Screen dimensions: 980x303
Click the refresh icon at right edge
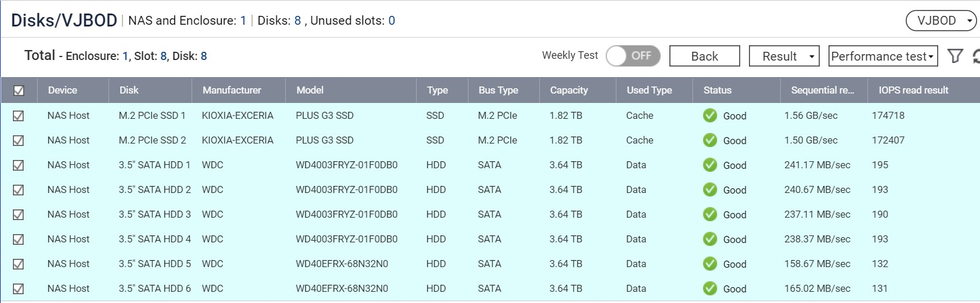pos(976,56)
